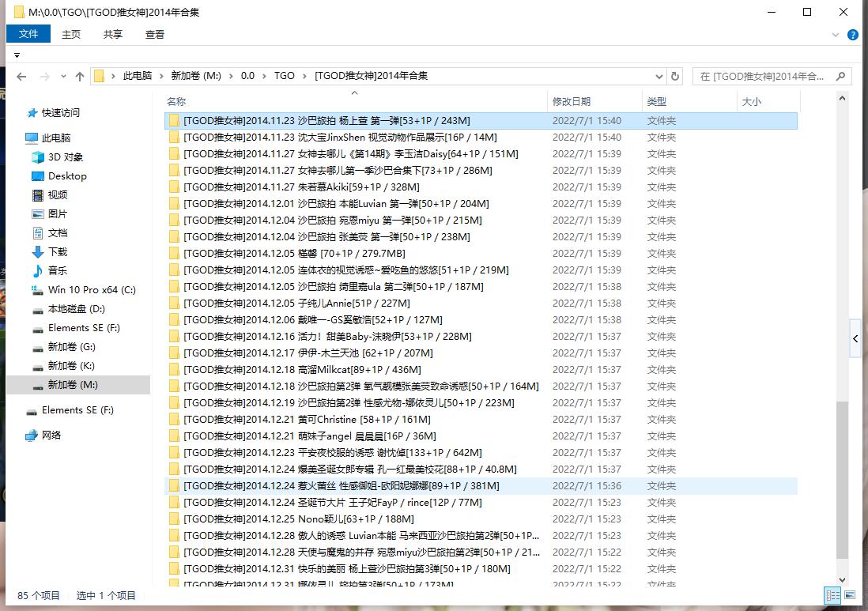This screenshot has height=611, width=868.
Task: Switch to the 查看 ribbon tab
Action: click(155, 34)
